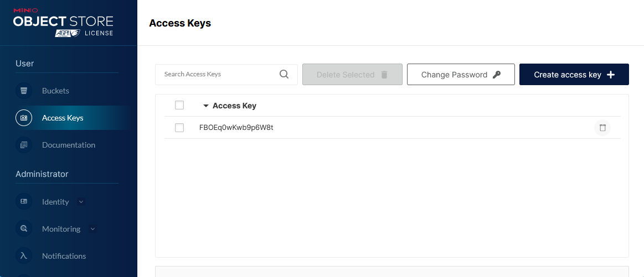Open the Documentation icon in sidebar

(x=24, y=145)
